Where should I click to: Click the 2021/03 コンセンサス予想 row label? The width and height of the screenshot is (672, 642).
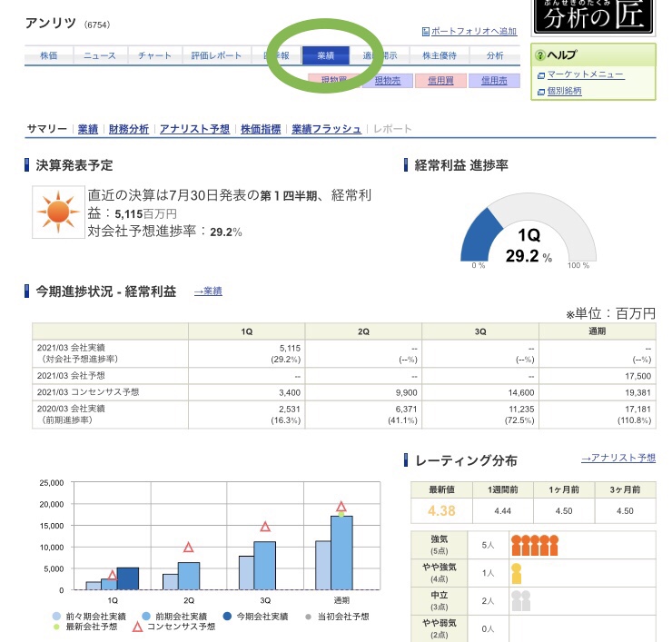click(x=88, y=392)
